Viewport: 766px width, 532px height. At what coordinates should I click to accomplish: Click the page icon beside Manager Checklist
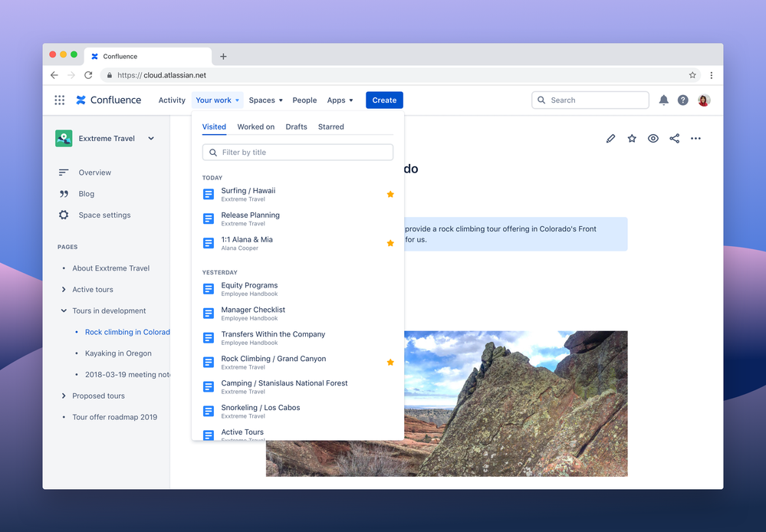(209, 313)
